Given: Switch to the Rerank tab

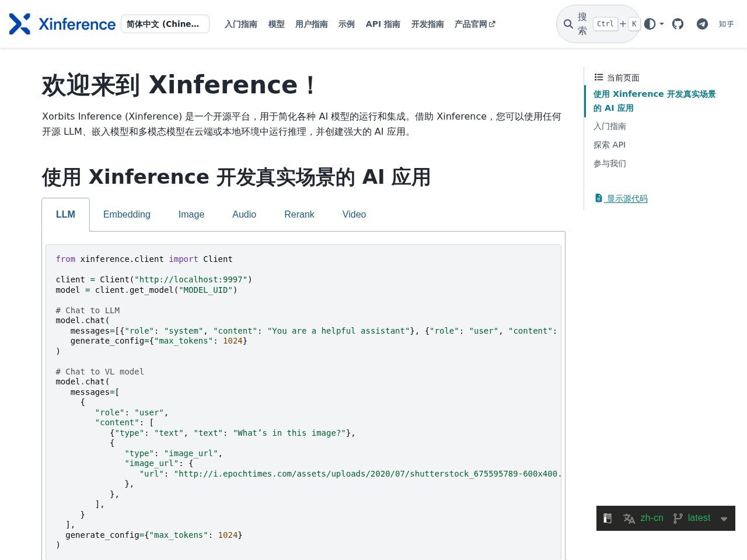Looking at the screenshot, I should [x=299, y=215].
